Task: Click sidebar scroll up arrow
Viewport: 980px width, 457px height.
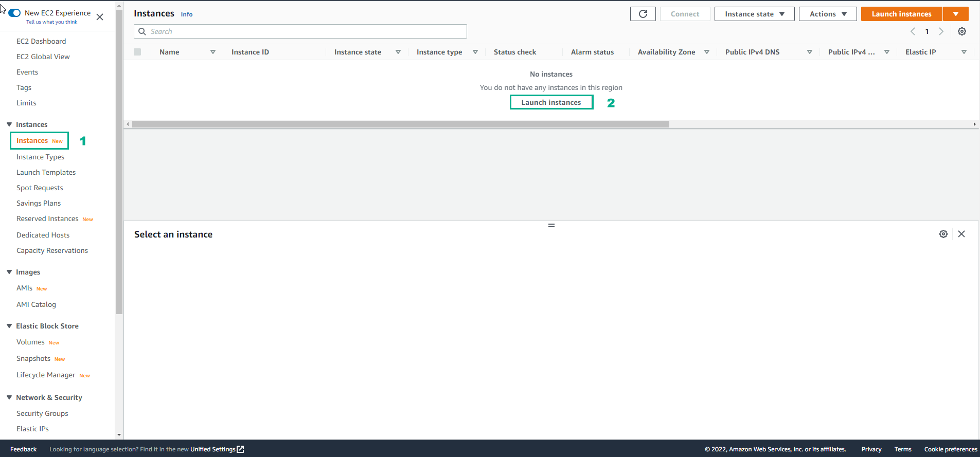Action: [119, 5]
